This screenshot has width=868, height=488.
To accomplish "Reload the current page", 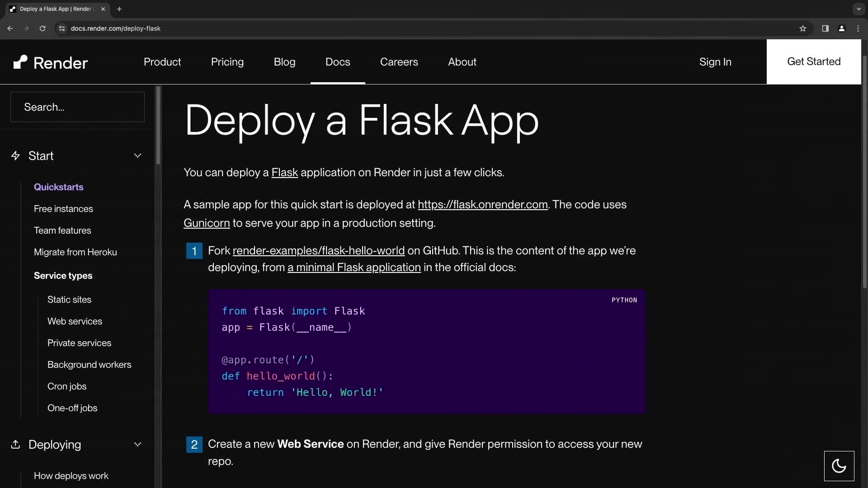I will pyautogui.click(x=42, y=28).
